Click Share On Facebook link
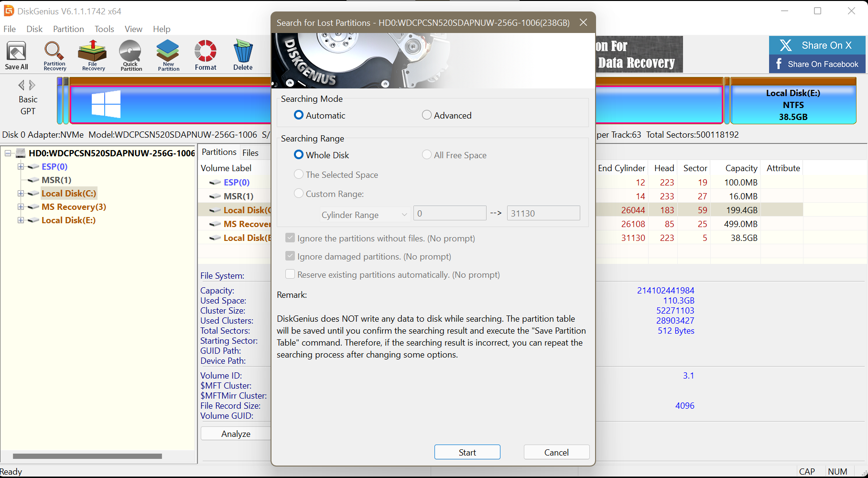The image size is (868, 478). tap(817, 64)
